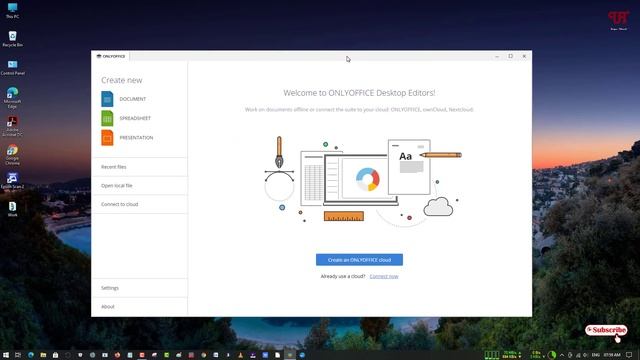Viewport: 640px width, 360px height.
Task: Open the About page
Action: pos(140,307)
